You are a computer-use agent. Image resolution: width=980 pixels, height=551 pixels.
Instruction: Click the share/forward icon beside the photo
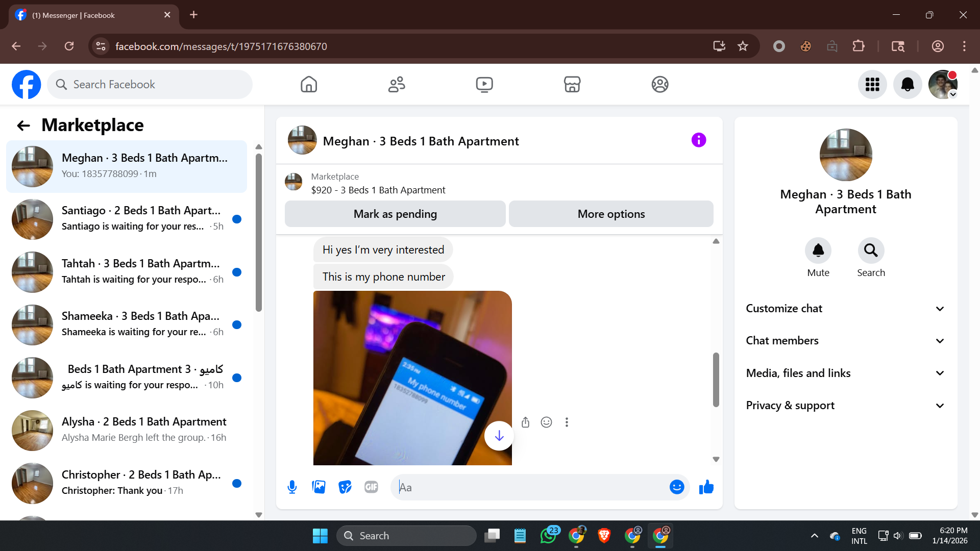[525, 422]
